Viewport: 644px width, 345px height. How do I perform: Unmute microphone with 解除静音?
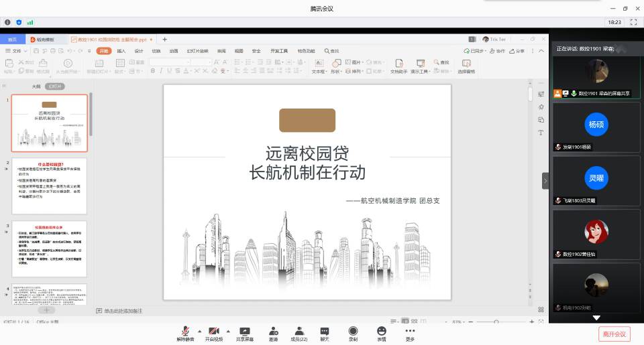click(x=185, y=331)
